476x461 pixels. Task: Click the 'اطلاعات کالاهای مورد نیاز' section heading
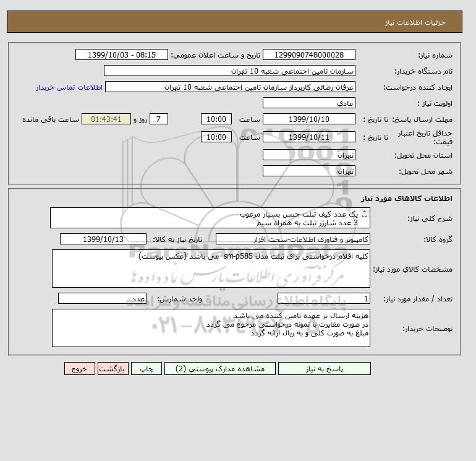pyautogui.click(x=407, y=199)
